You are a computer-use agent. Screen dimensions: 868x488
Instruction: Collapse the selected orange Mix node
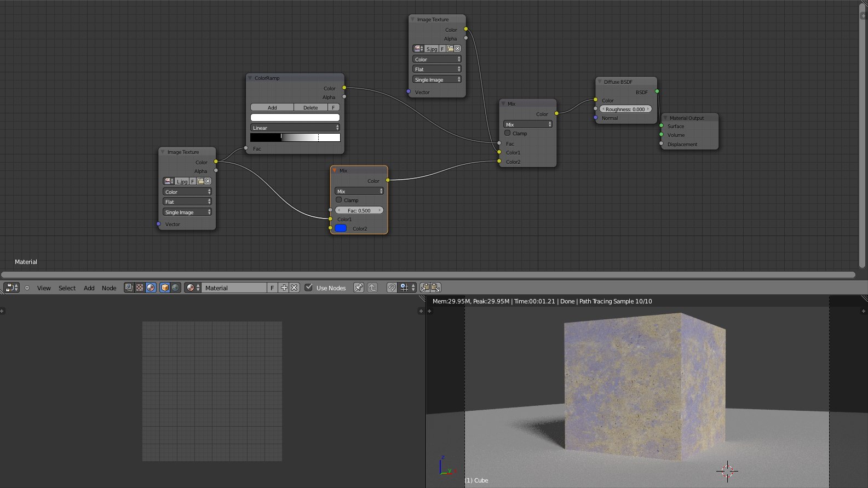pos(335,170)
